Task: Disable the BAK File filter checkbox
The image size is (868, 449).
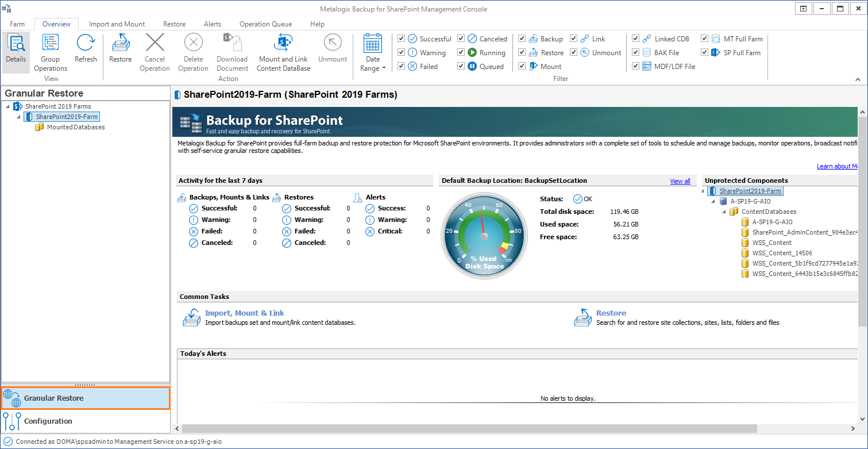Action: point(635,52)
